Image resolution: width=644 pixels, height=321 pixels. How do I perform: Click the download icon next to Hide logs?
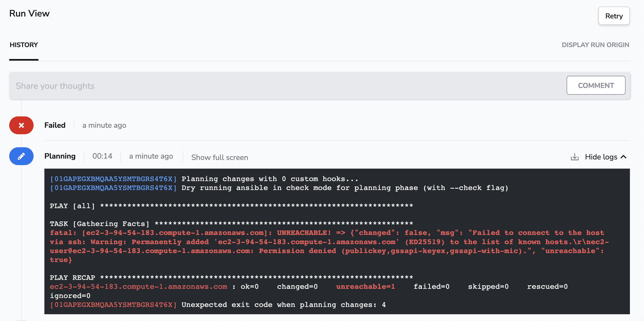(x=574, y=157)
